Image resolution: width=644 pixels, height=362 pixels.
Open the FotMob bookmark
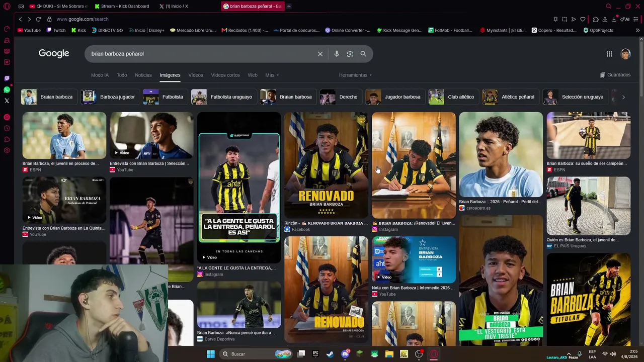[450, 30]
